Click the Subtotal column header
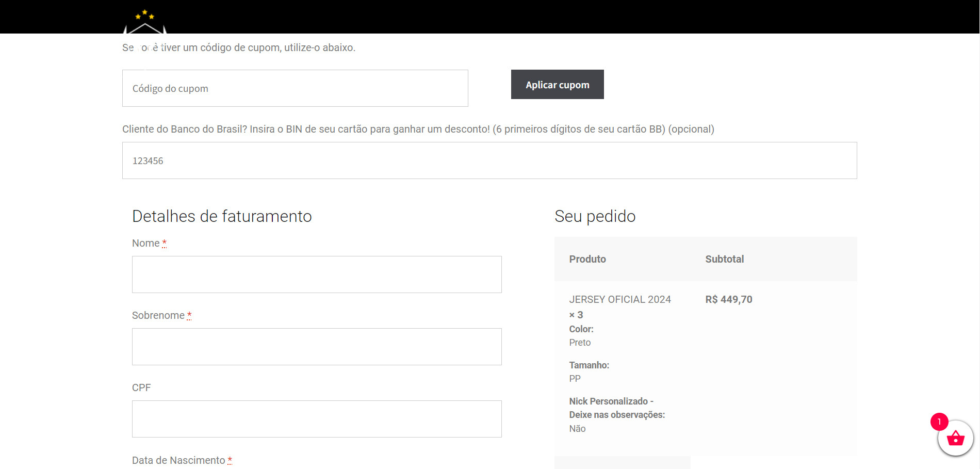This screenshot has width=980, height=469. [724, 259]
